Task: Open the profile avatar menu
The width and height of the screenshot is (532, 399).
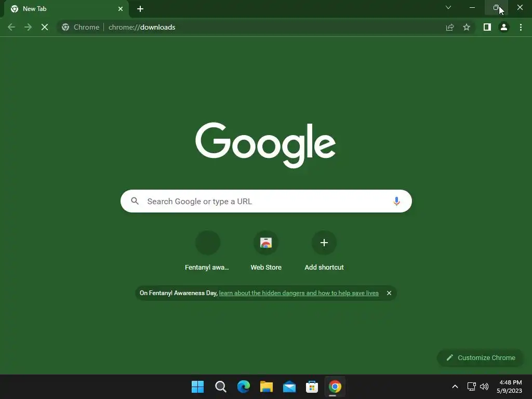Action: (504, 27)
